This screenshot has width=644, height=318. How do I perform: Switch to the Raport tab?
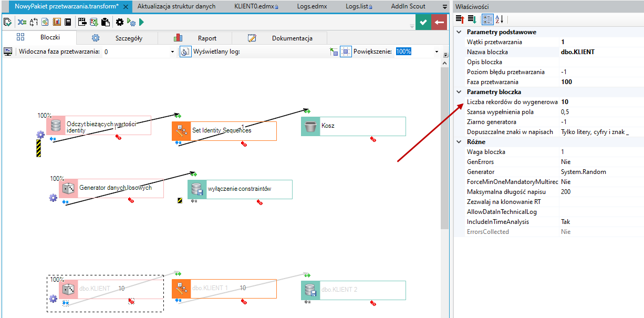point(195,38)
